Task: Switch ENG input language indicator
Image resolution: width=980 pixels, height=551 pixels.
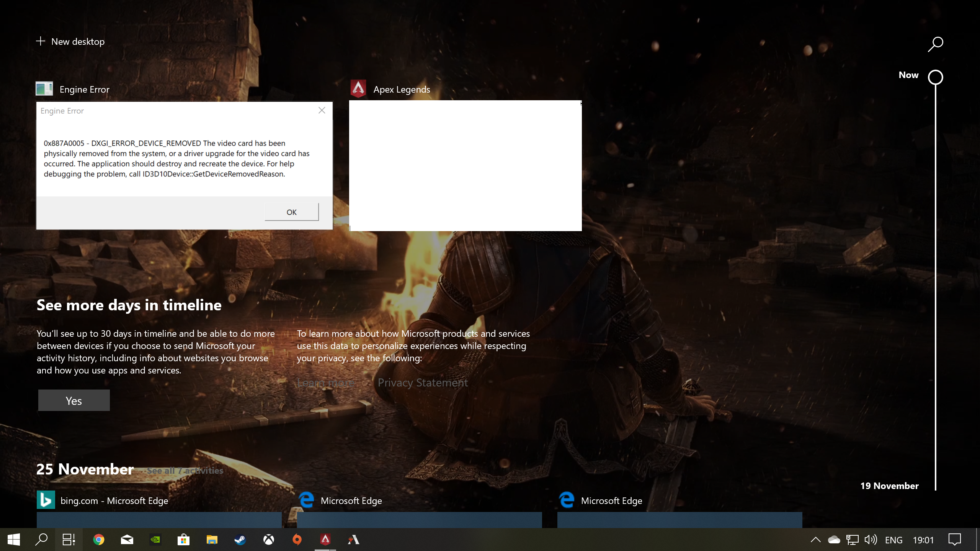Action: (893, 540)
